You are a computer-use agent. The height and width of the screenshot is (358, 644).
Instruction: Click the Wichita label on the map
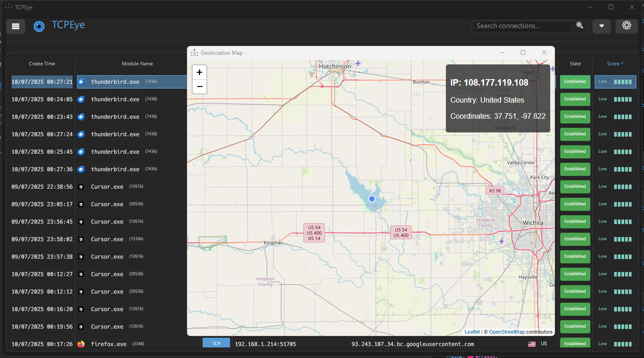[533, 223]
